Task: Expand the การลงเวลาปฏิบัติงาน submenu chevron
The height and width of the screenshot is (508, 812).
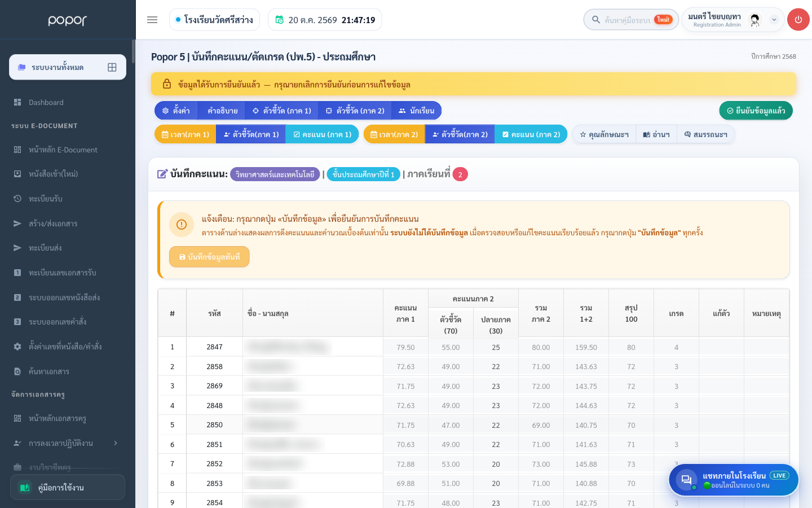Action: [116, 443]
